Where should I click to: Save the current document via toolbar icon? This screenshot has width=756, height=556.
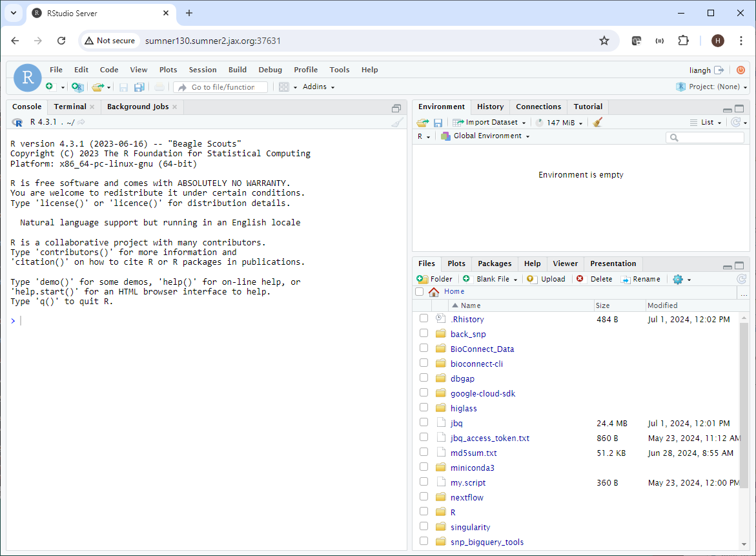tap(123, 87)
